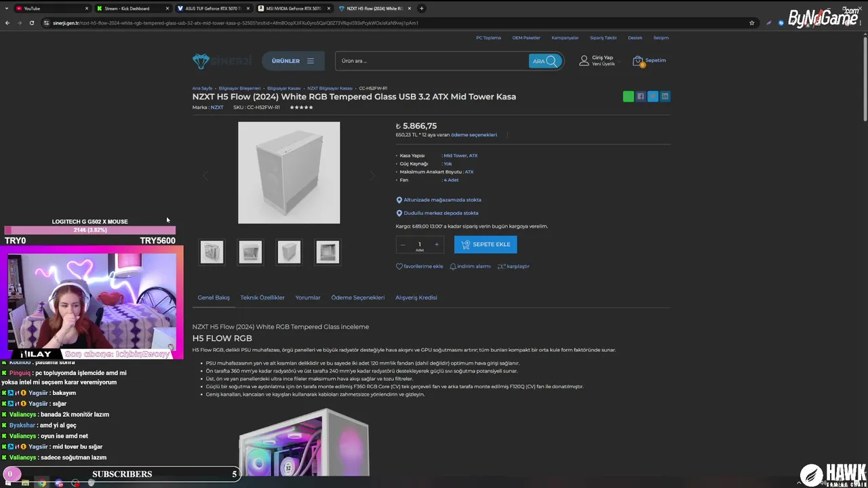Screen dimensions: 868x488
Task: Click the ARA search button
Action: (x=545, y=61)
